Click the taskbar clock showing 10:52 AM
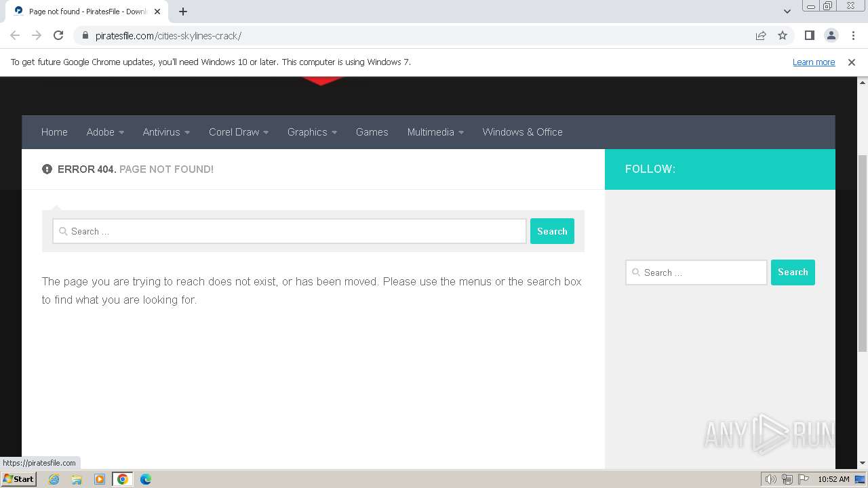Image resolution: width=868 pixels, height=488 pixels. tap(833, 479)
